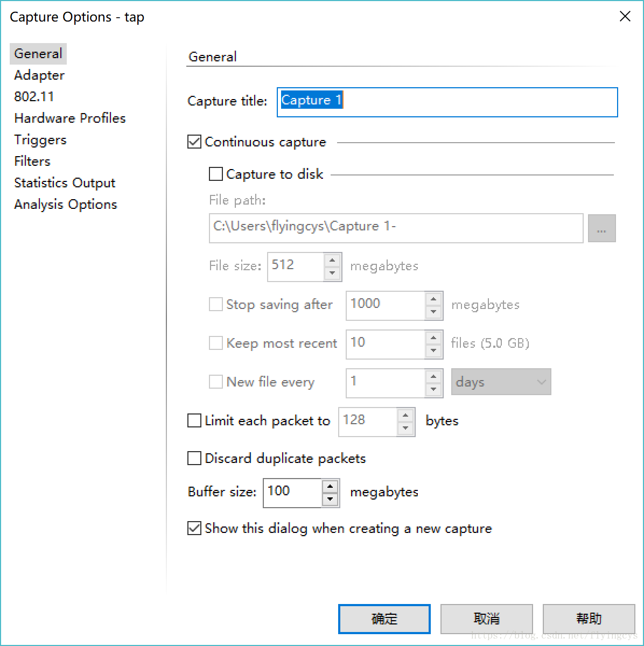
Task: Increase Stop saving after value
Action: pyautogui.click(x=433, y=299)
